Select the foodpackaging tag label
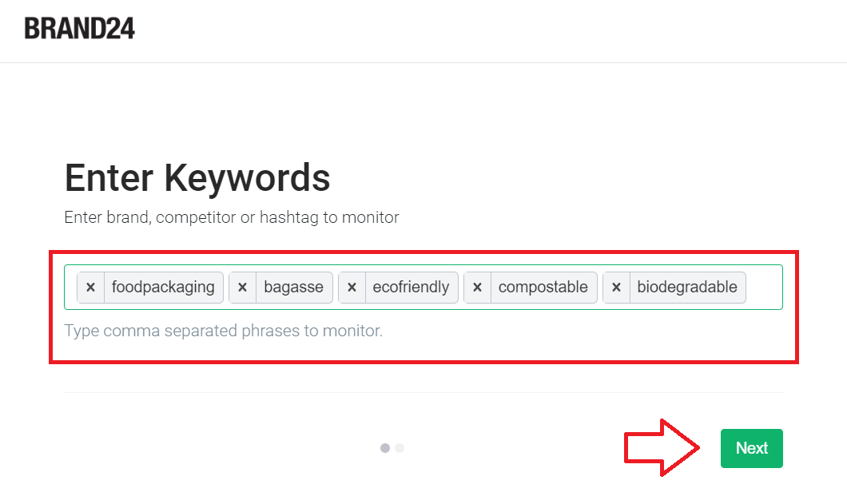 pyautogui.click(x=163, y=287)
